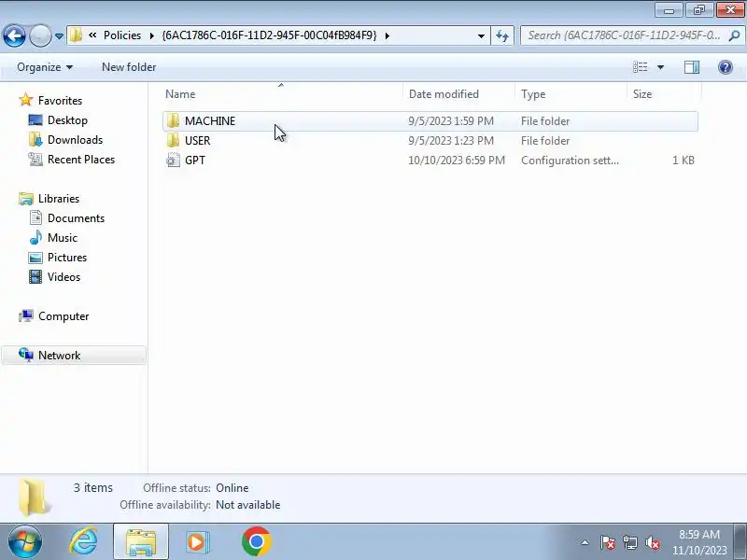747x560 pixels.
Task: Select Network in the navigation pane
Action: pyautogui.click(x=59, y=356)
